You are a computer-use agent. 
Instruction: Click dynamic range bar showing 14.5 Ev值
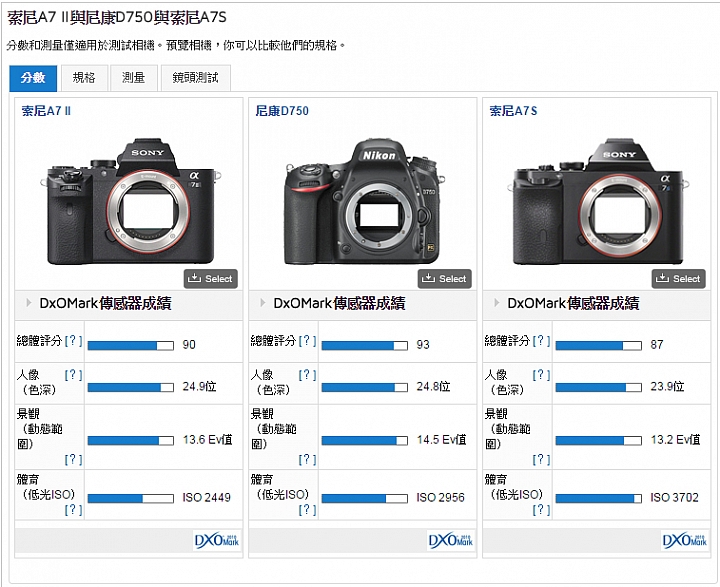point(365,441)
